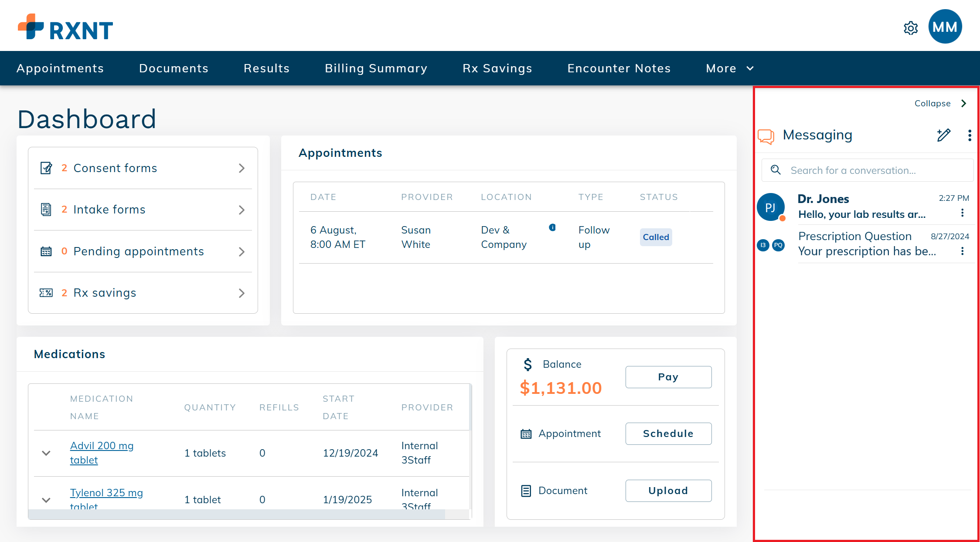
Task: Click the Search for a conversation field
Action: tap(868, 170)
